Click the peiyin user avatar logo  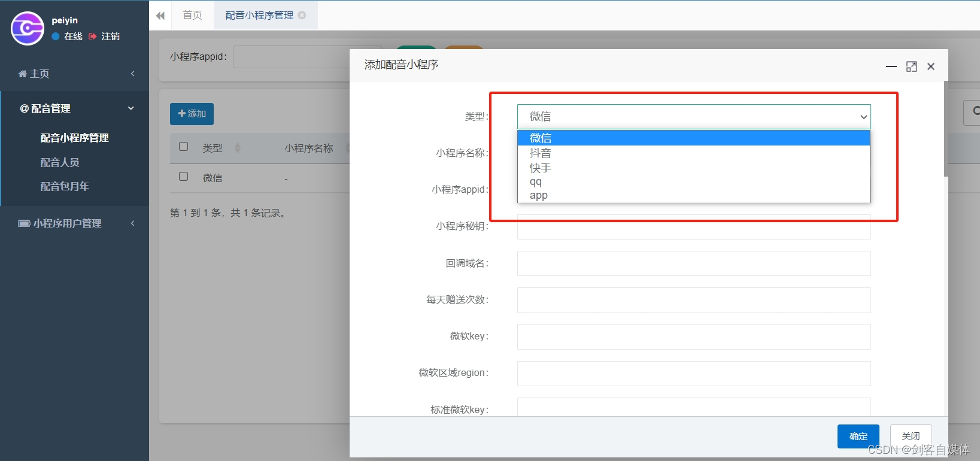tap(28, 28)
